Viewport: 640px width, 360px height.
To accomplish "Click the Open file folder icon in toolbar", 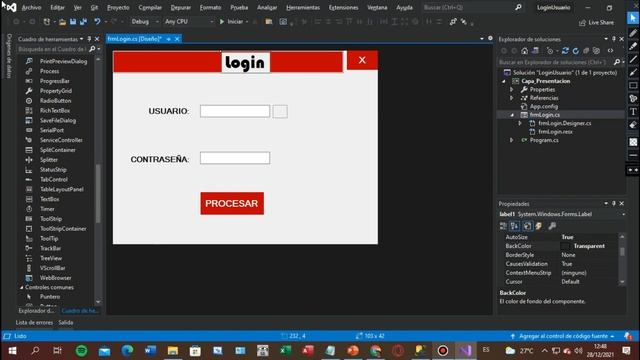I will [62, 22].
